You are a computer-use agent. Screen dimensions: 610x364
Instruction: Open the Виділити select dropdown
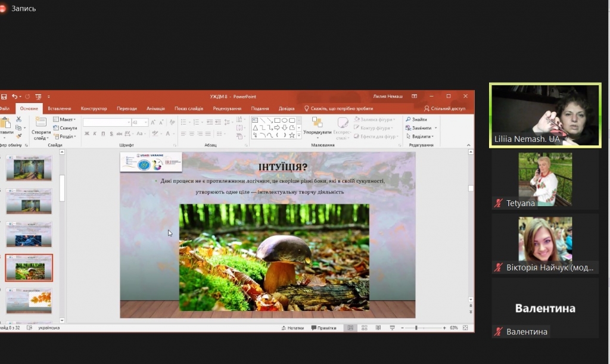[420, 136]
